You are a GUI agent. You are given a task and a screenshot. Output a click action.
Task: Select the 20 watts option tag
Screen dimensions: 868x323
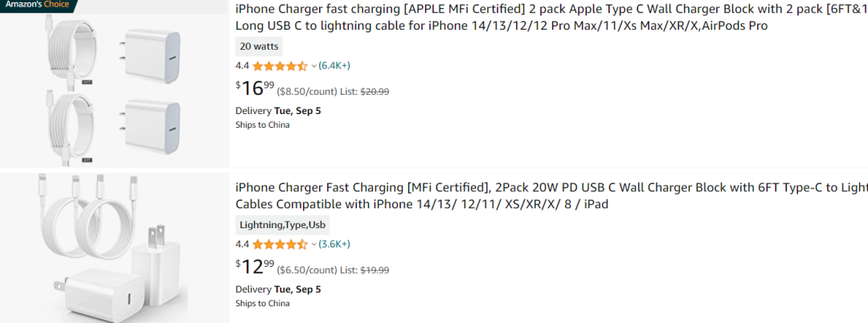tap(259, 47)
